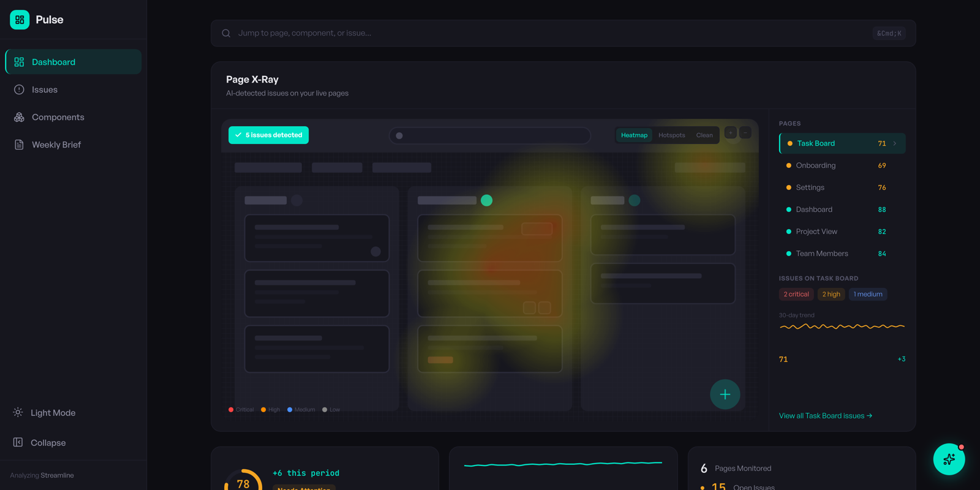
Task: Click the Issues alert circle icon
Action: 19,89
